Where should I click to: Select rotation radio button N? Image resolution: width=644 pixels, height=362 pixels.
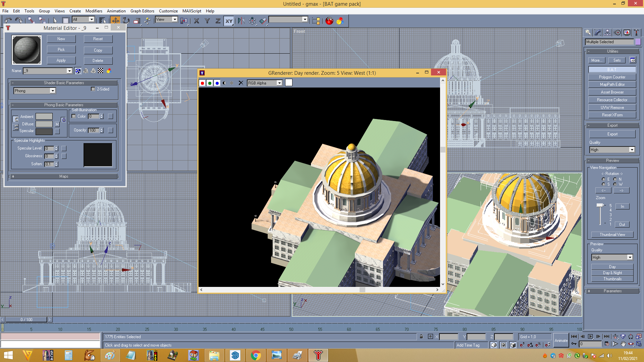[615, 179]
